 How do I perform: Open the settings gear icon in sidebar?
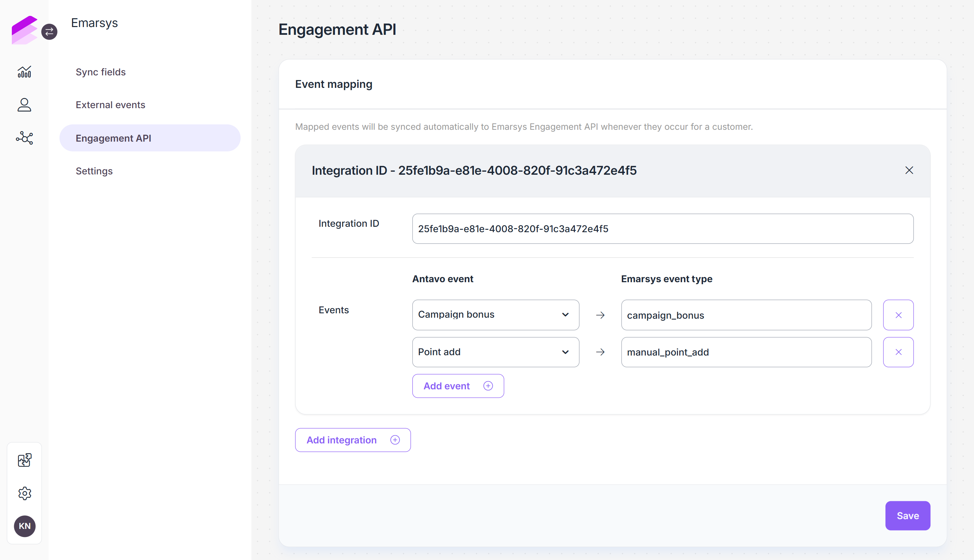(25, 493)
